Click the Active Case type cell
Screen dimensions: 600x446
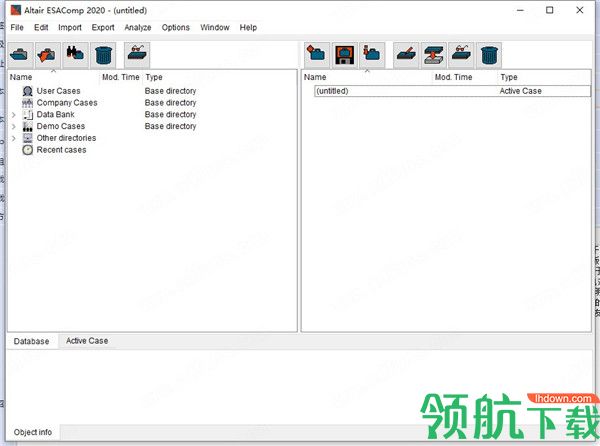pyautogui.click(x=520, y=91)
